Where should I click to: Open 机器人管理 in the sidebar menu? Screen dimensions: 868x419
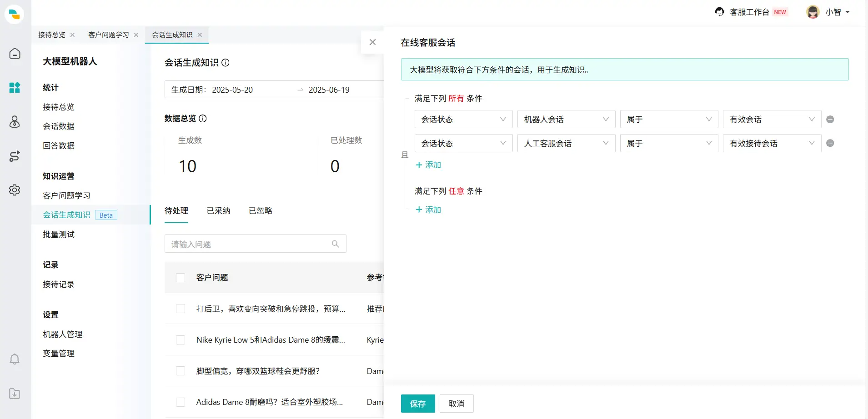[63, 334]
